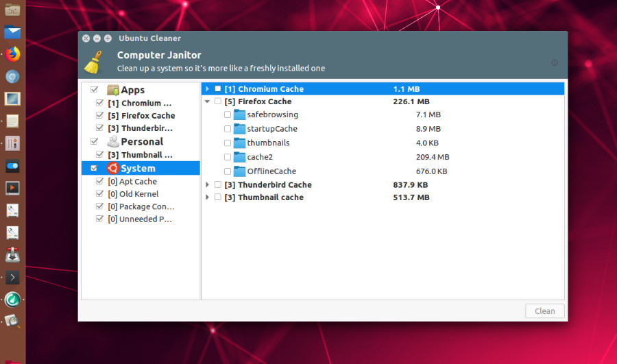Select '[0] Apt Cache' in sidebar
Viewport: 617px width, 364px height.
(x=132, y=182)
